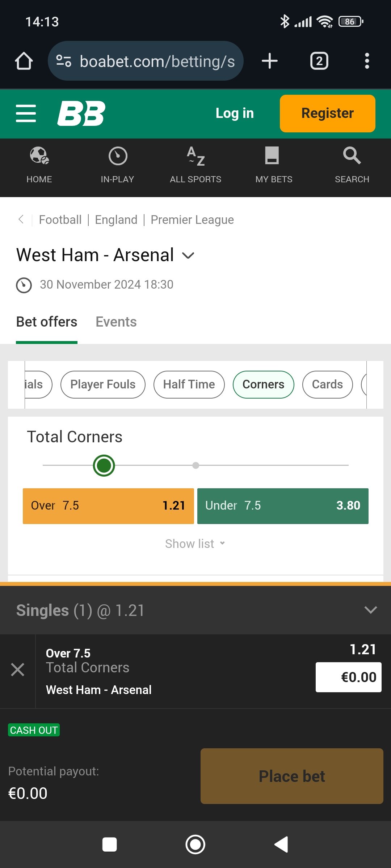This screenshot has width=391, height=868.
Task: Expand West Ham - Arsenal match dropdown
Action: (x=188, y=256)
